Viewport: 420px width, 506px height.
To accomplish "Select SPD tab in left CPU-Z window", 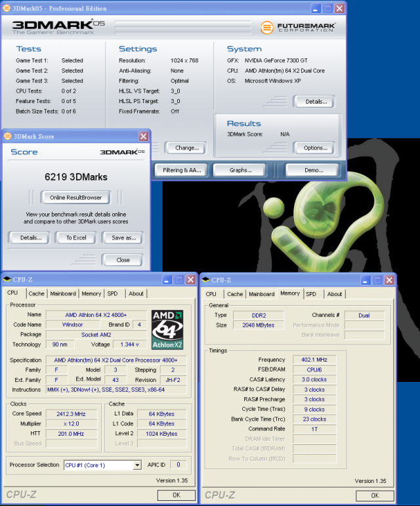I will [113, 293].
